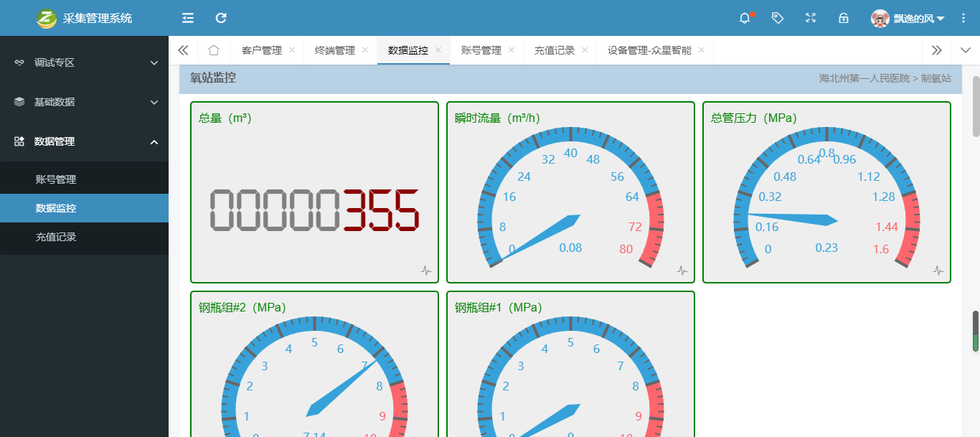Expand the 调试专区 sidebar menu

pyautogui.click(x=84, y=62)
